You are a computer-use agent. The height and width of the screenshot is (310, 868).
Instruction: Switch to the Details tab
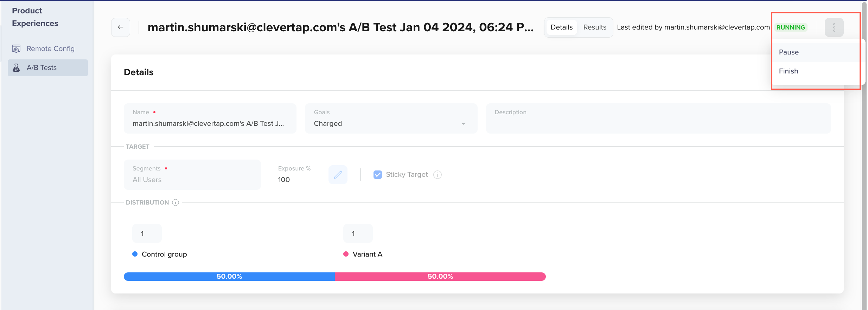coord(561,27)
